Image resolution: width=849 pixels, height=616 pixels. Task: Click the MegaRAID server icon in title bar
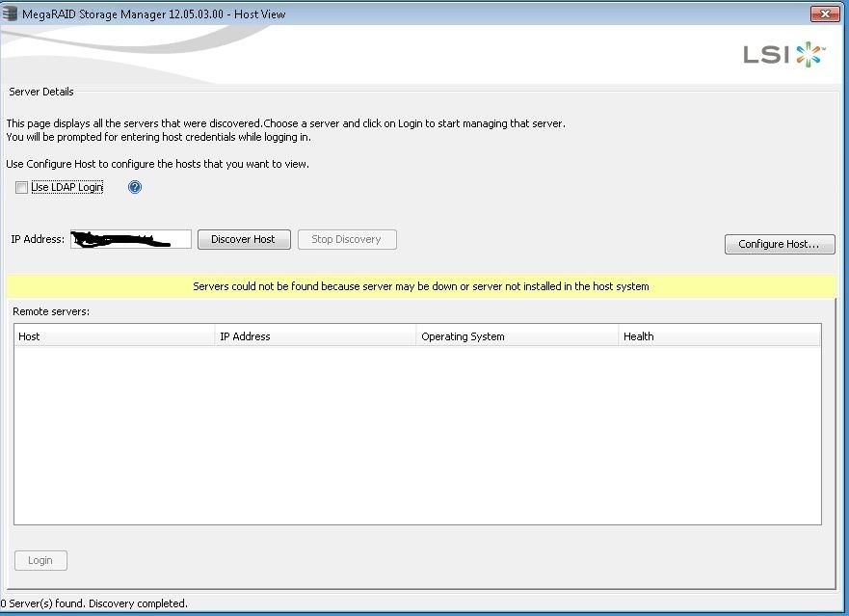[10, 13]
